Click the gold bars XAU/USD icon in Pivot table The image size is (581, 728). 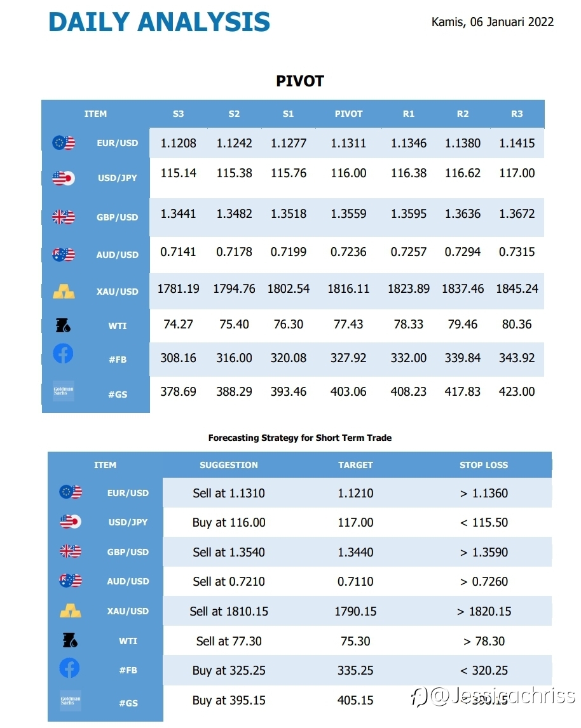coord(64,292)
